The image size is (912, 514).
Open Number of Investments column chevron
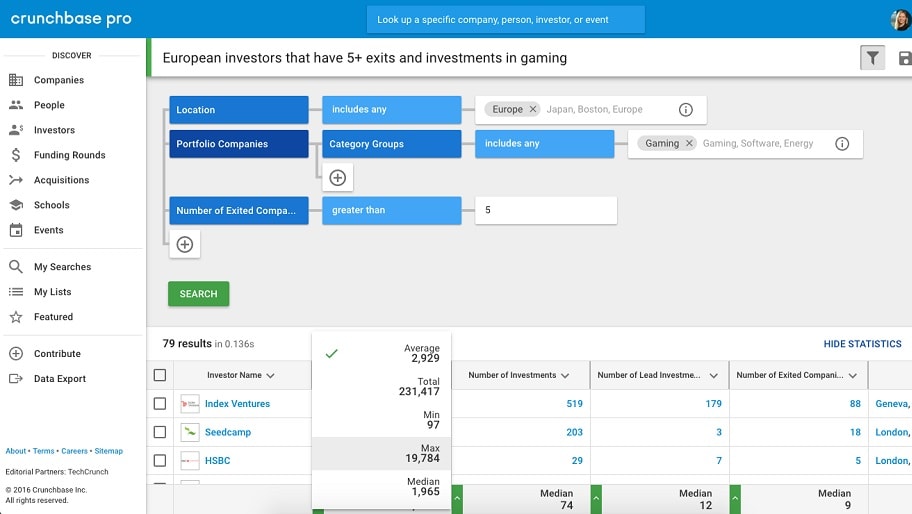point(565,376)
